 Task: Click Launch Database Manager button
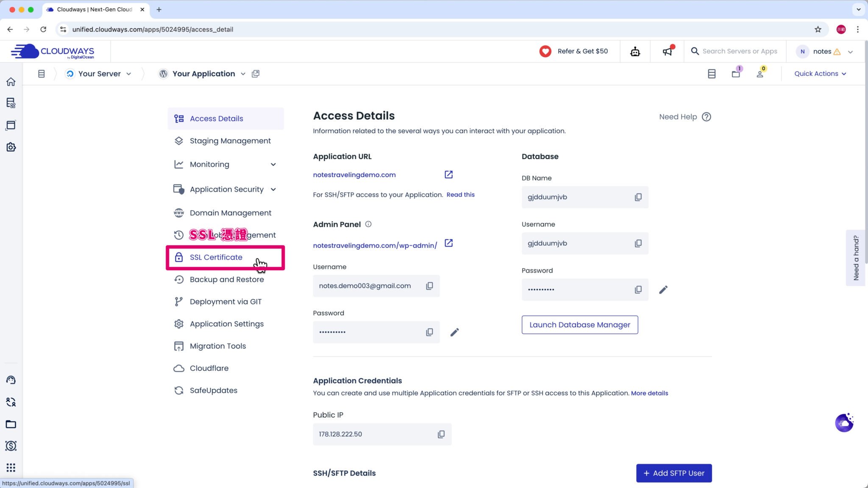[580, 324]
